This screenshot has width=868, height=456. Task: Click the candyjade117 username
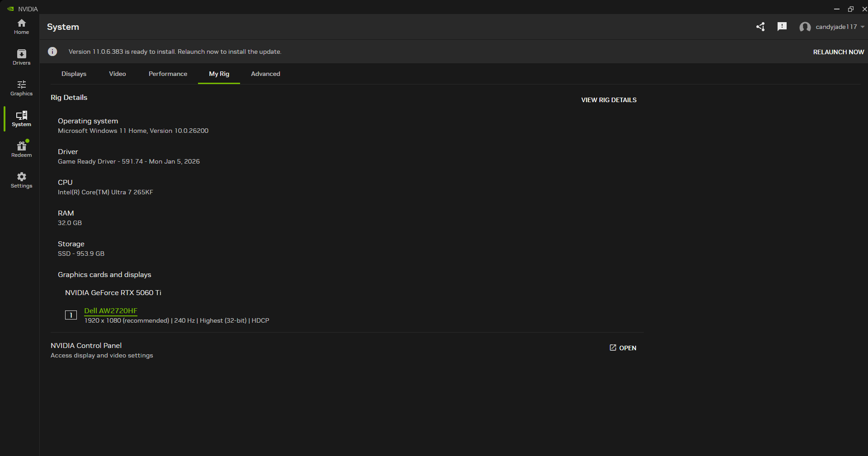[836, 27]
